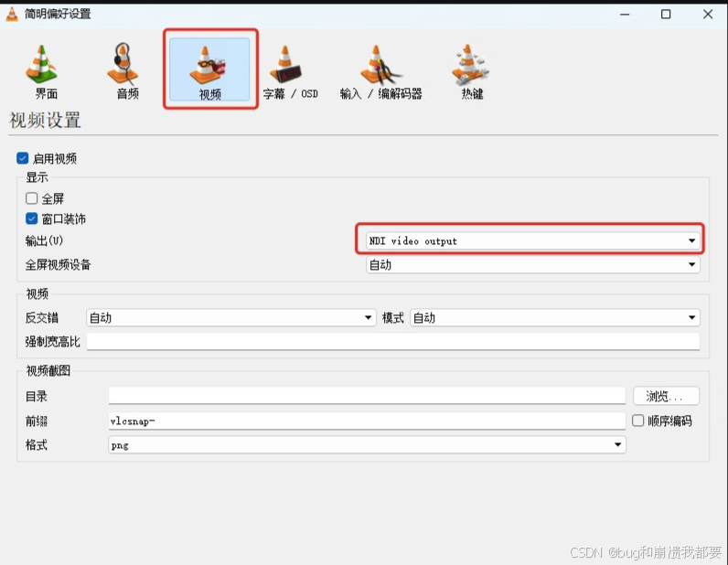728x565 pixels.
Task: Select the 视频 (Video) settings category
Action: pos(209,69)
